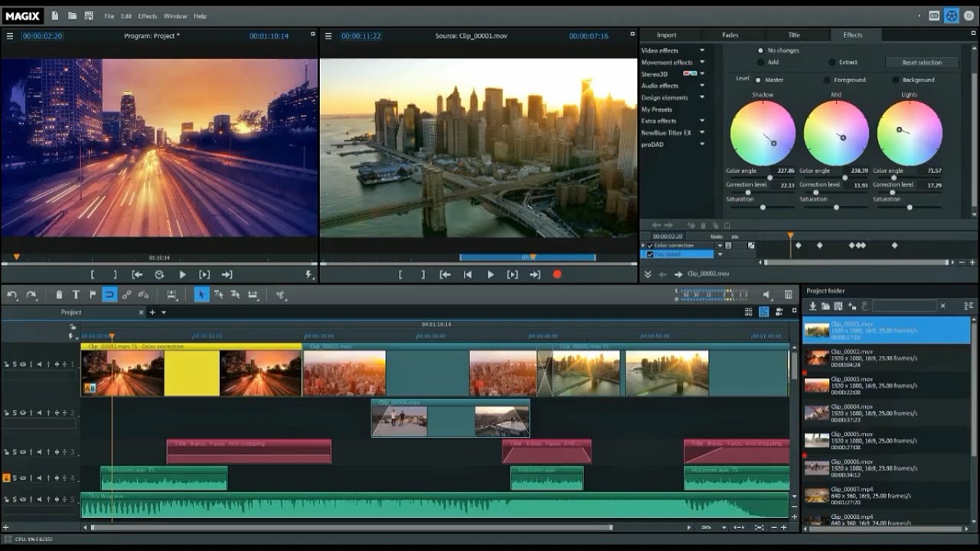Click the Reset selection button

click(923, 62)
